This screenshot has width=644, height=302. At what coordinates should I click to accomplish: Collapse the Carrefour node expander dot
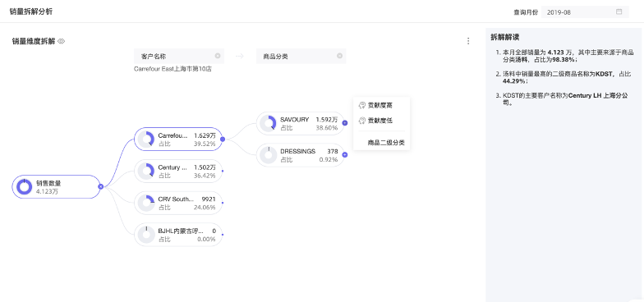pos(223,140)
